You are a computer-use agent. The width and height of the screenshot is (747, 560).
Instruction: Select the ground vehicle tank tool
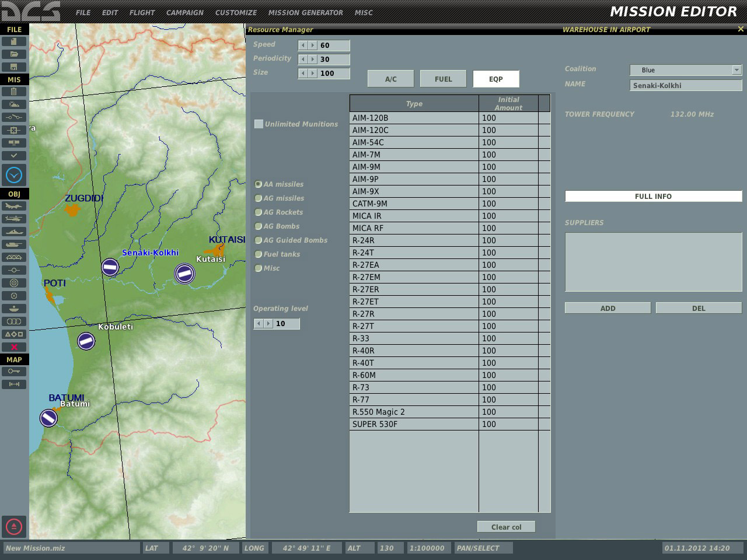point(14,244)
